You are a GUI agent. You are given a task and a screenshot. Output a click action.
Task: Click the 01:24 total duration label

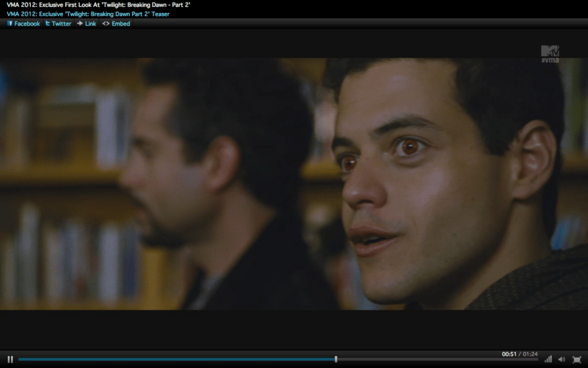(530, 354)
